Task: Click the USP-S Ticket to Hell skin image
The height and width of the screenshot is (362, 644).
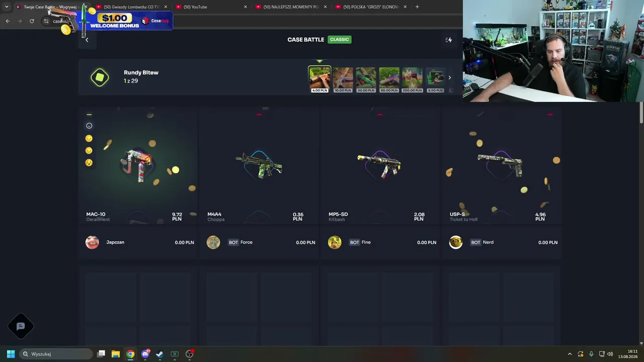Action: [x=500, y=164]
